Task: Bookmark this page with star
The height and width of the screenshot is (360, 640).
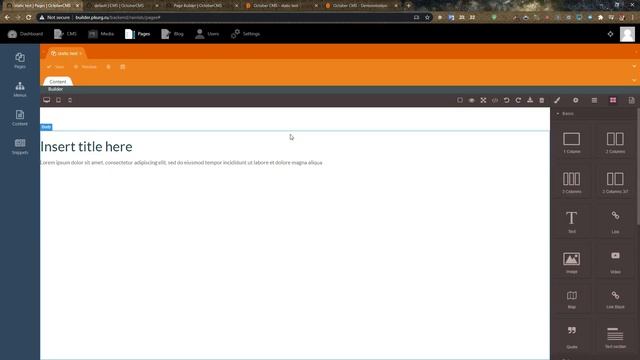Action: (427, 18)
